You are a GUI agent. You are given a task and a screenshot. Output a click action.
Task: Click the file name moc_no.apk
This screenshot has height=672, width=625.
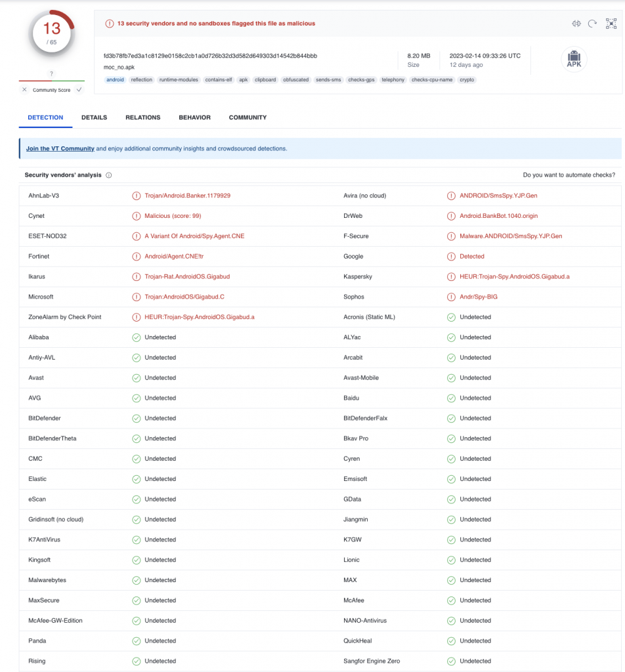(x=119, y=68)
